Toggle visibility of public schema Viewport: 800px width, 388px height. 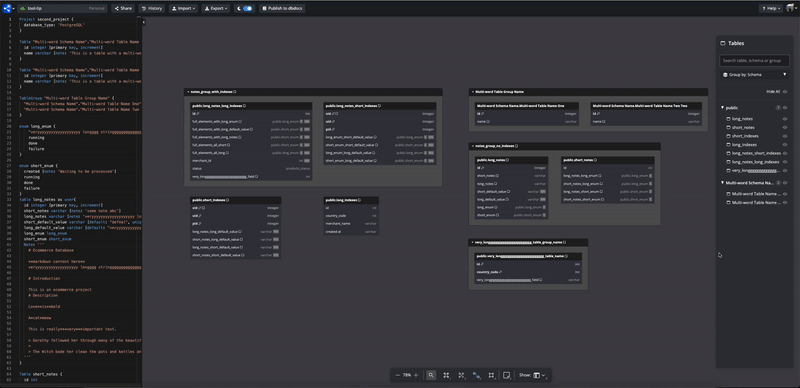pyautogui.click(x=785, y=108)
